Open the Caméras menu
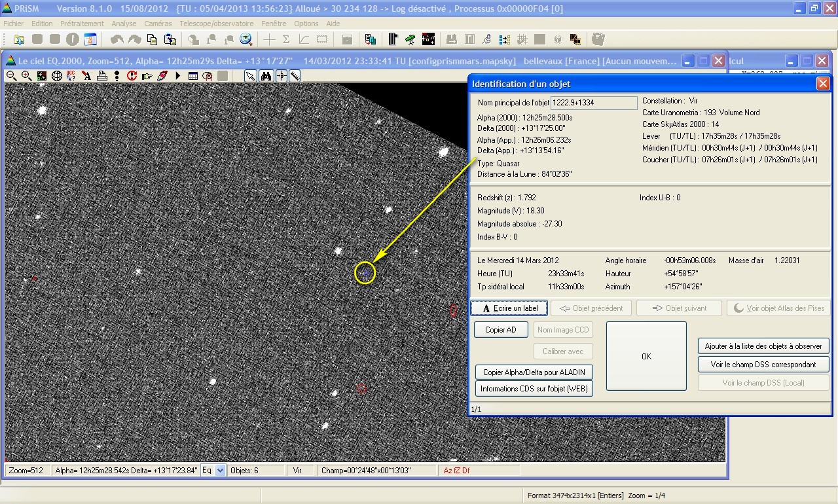Screen dimensions: 838x504 [x=158, y=24]
